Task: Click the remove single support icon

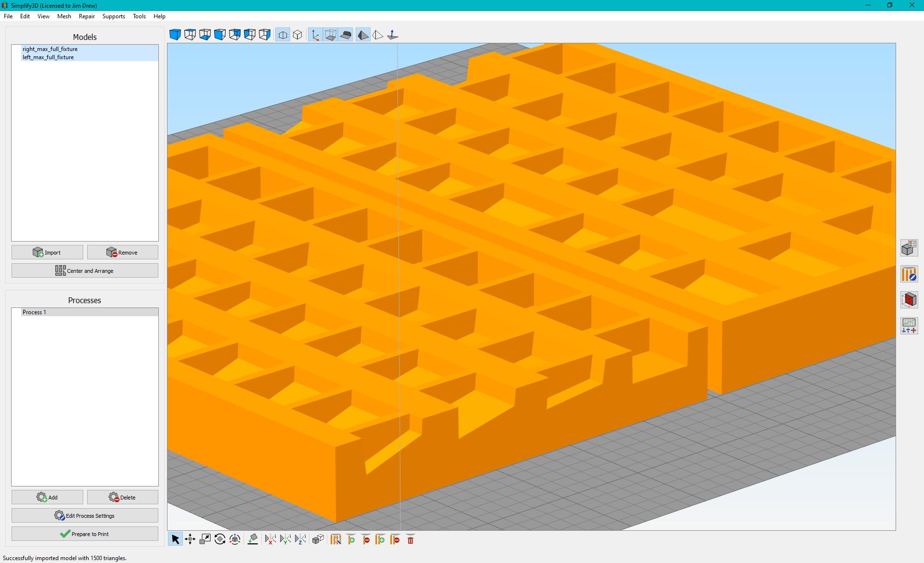Action: [x=366, y=539]
